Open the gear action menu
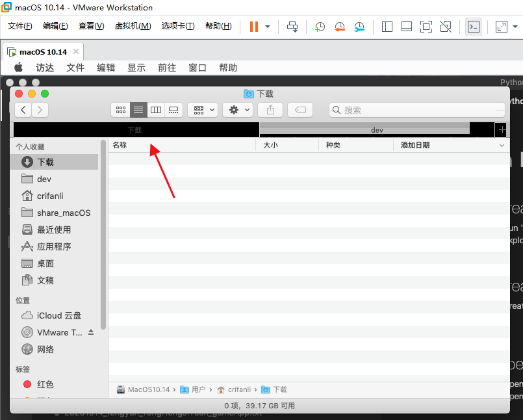The width and height of the screenshot is (523, 420). click(x=238, y=110)
